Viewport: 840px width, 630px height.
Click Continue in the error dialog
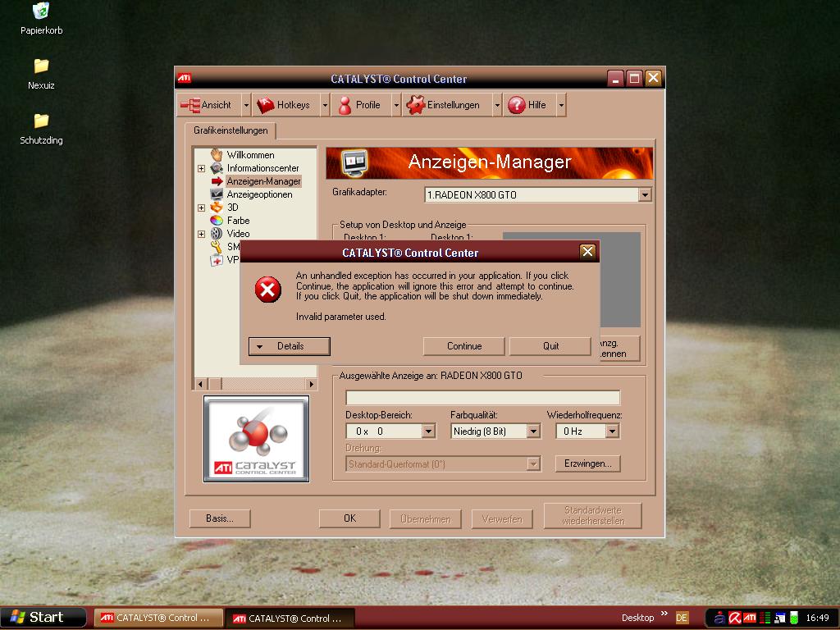(464, 346)
